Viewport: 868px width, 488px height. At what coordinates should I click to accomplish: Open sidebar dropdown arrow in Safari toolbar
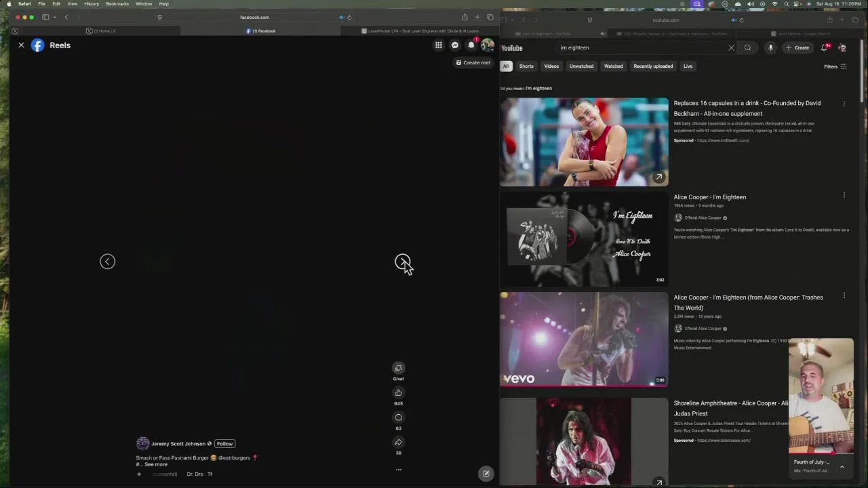55,17
